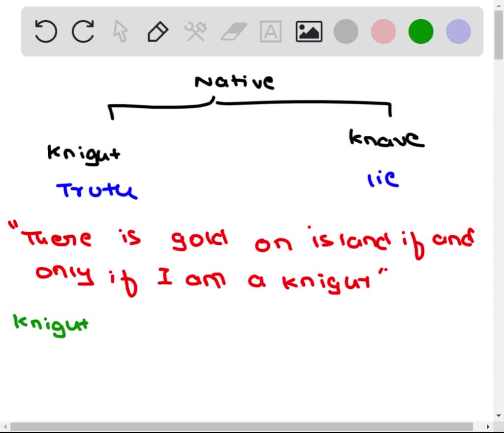The image size is (504, 433).
Task: Click the horizontal scrollbar track
Action: point(246,427)
